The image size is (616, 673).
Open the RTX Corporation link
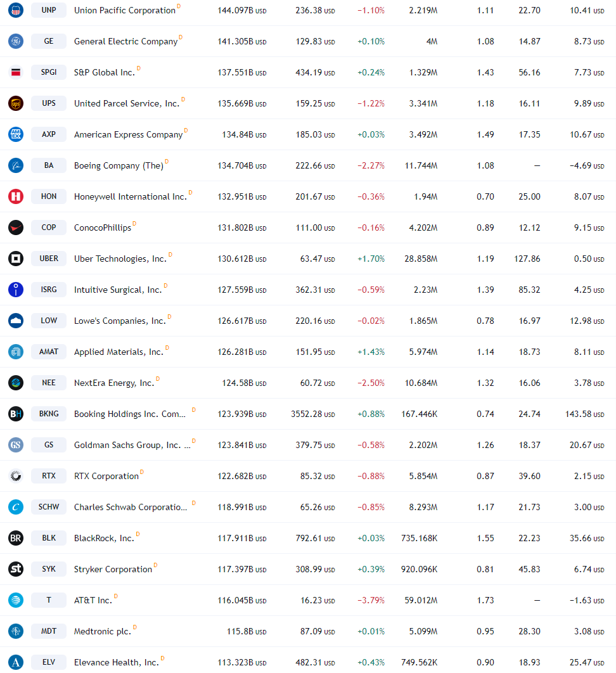point(106,476)
